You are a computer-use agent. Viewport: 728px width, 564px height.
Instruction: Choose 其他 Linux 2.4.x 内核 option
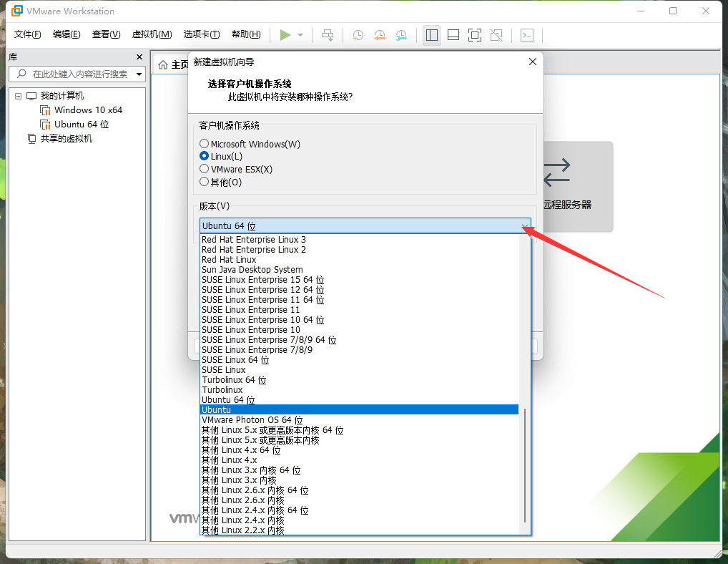pyautogui.click(x=360, y=520)
